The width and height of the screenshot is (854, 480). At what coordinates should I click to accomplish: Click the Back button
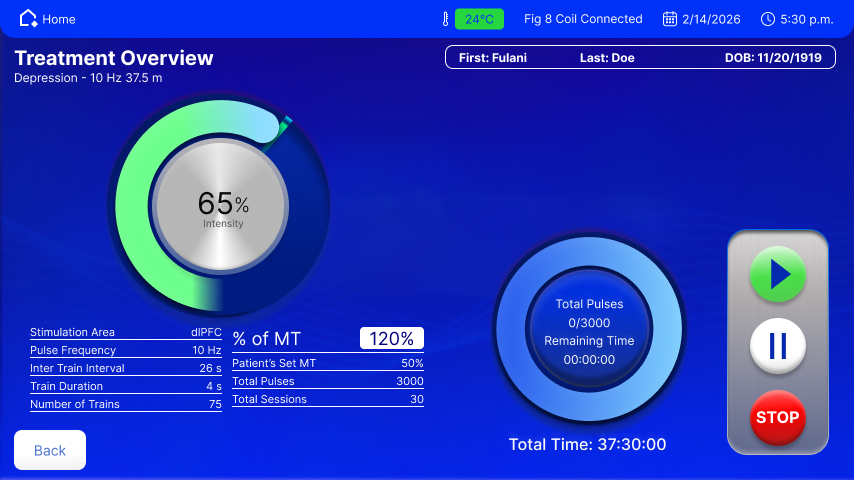click(x=50, y=450)
